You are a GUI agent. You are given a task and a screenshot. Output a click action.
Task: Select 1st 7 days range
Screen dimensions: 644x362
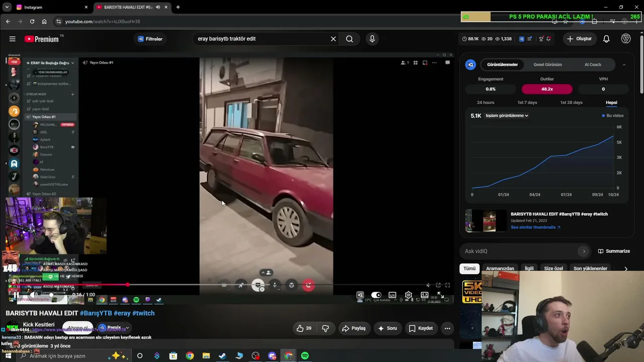527,103
